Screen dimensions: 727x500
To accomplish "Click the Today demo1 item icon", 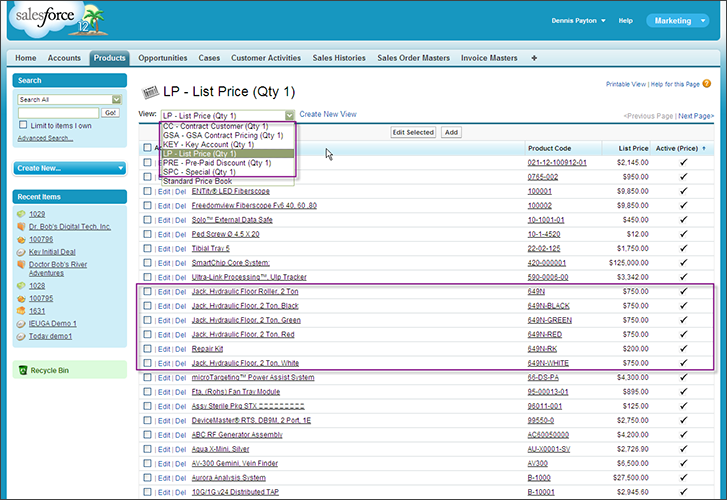I will [x=21, y=336].
